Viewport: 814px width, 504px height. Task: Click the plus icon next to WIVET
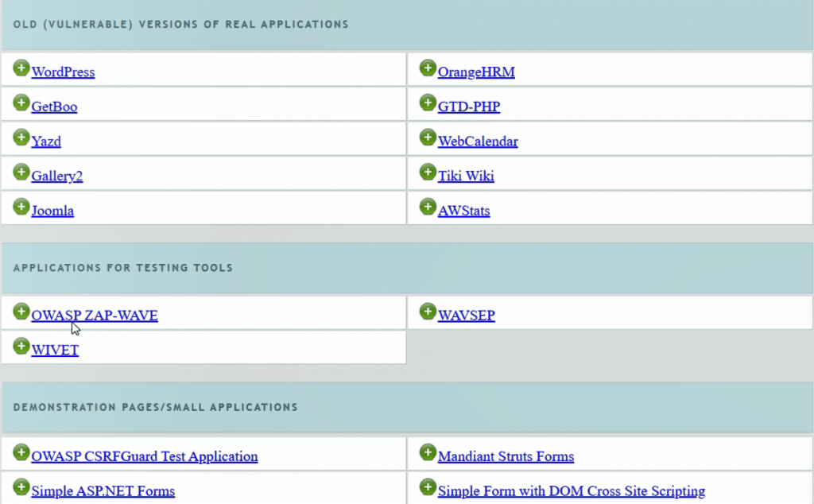click(x=21, y=346)
